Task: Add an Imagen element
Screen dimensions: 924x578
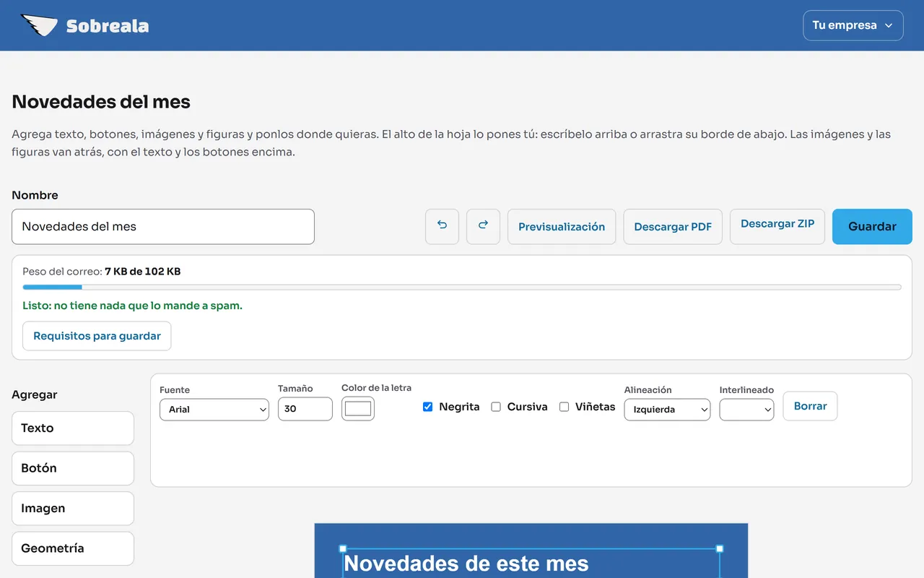Action: click(x=73, y=509)
